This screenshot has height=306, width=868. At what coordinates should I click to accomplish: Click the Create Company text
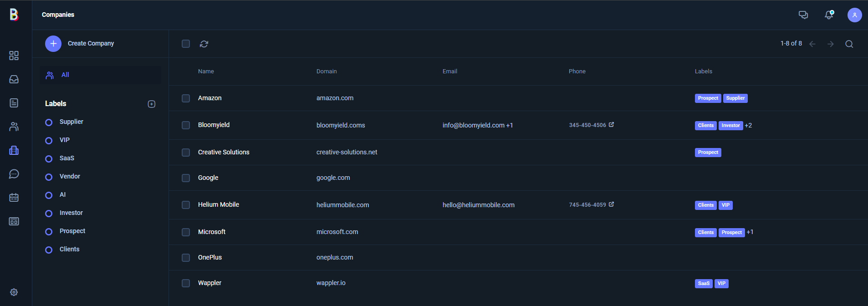pyautogui.click(x=91, y=44)
